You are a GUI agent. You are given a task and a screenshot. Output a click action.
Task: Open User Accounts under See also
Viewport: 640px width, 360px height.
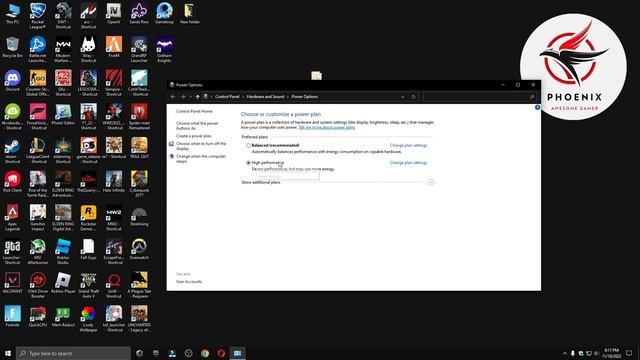click(189, 282)
